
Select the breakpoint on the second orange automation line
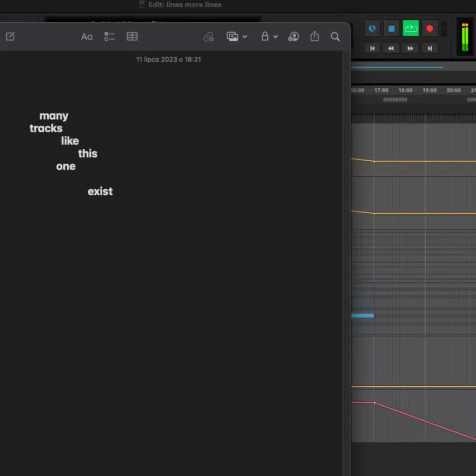click(x=374, y=214)
